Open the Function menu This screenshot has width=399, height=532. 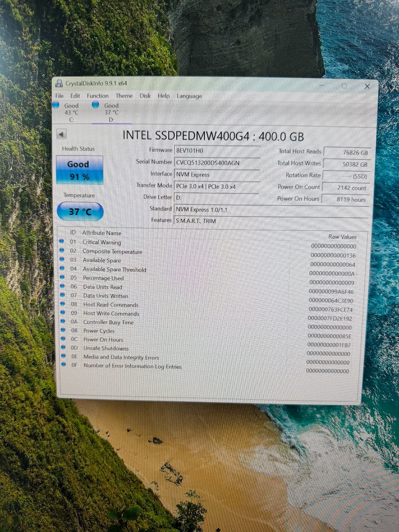click(x=98, y=96)
